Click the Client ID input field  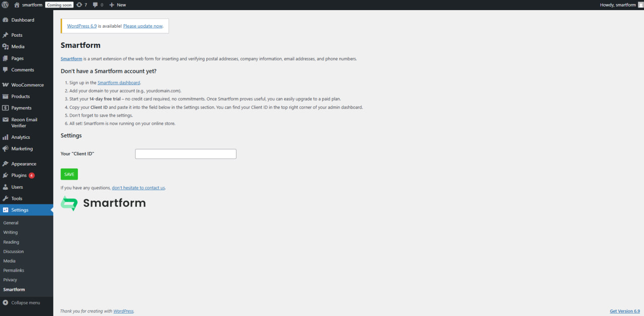point(186,154)
